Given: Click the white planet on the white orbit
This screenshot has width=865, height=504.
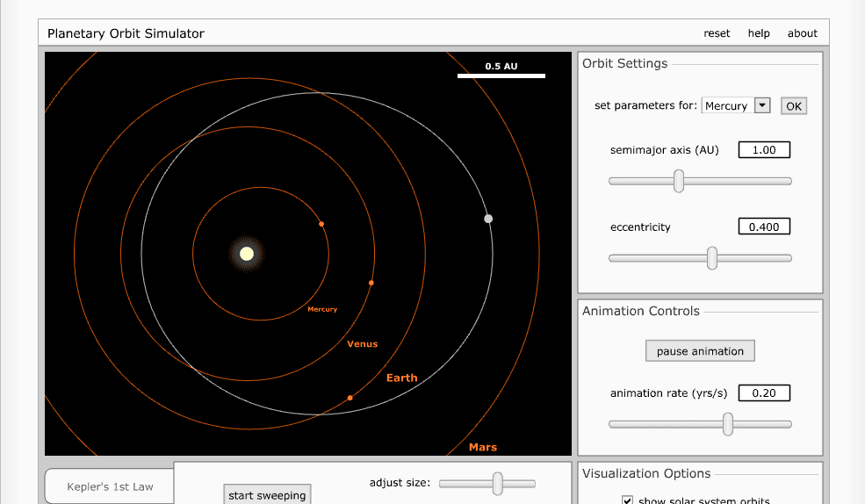Looking at the screenshot, I should [488, 219].
